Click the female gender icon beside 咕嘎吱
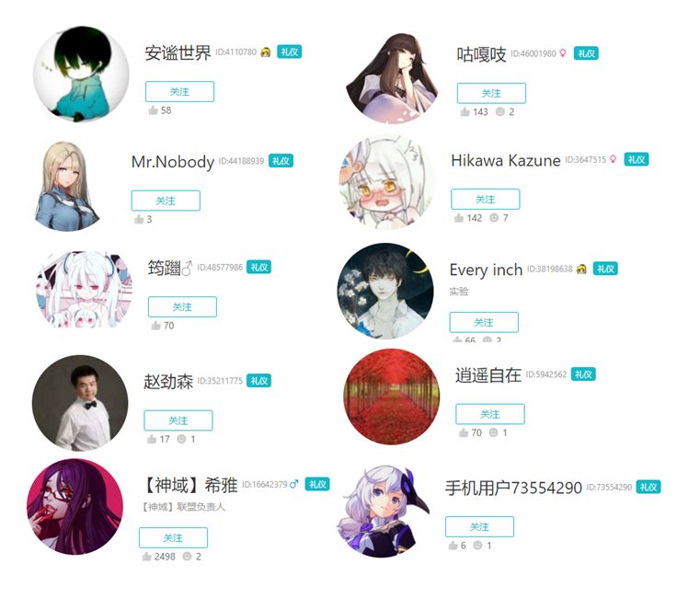 (x=563, y=53)
